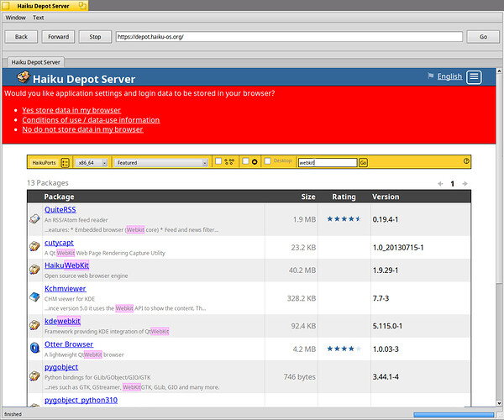Screen dimensions: 504x420
Task: Click the flag icon beside English
Action: coord(430,76)
